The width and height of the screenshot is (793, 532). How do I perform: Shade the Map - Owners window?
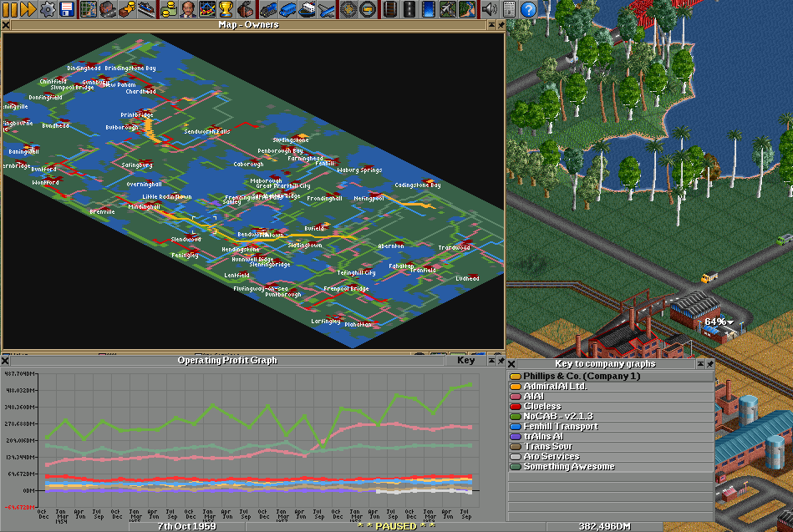pyautogui.click(x=491, y=25)
